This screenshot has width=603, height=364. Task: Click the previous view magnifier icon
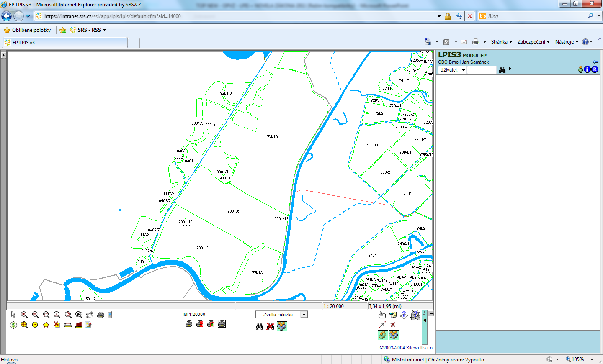[x=79, y=315]
